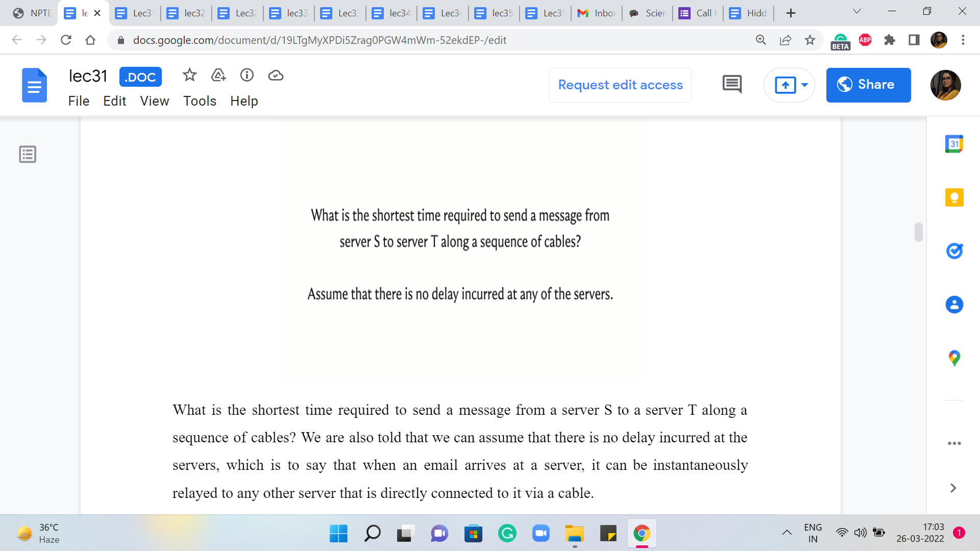Viewport: 980px width, 551px height.
Task: Hide the side panel chevron
Action: [953, 488]
